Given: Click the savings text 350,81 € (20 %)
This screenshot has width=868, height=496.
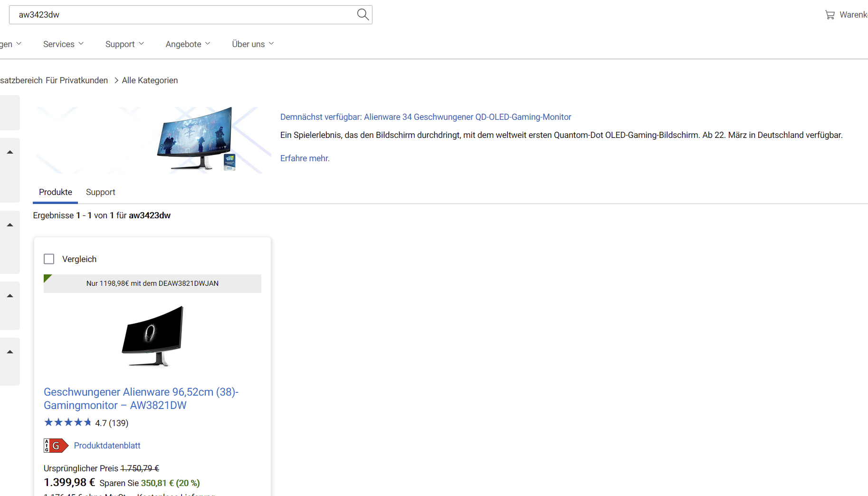Looking at the screenshot, I should point(170,483).
